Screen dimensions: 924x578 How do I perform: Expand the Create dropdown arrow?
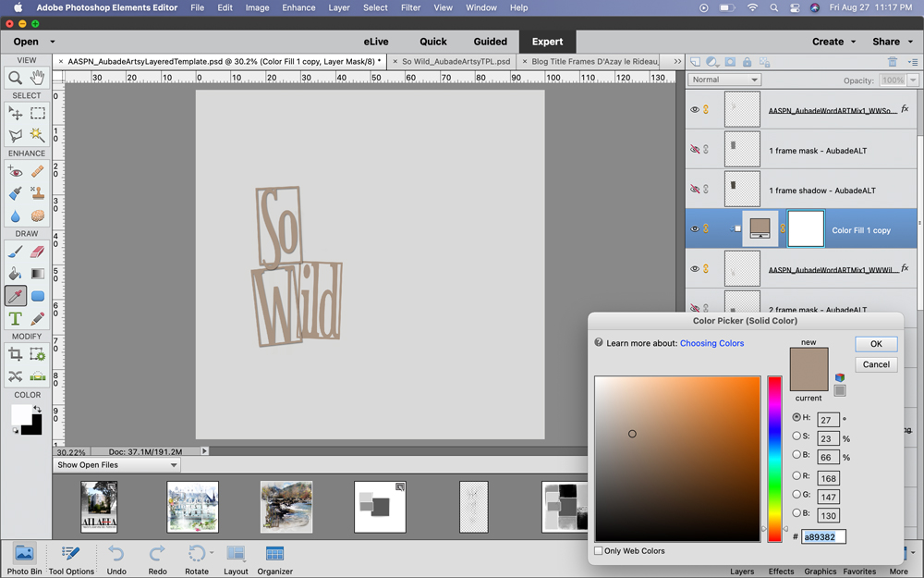click(853, 42)
